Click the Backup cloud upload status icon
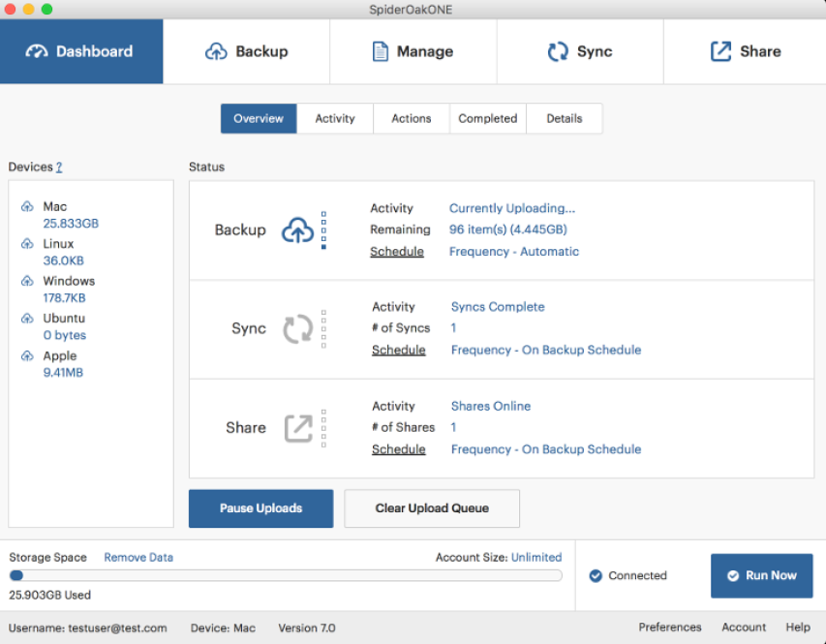This screenshot has width=826, height=644. 297,230
